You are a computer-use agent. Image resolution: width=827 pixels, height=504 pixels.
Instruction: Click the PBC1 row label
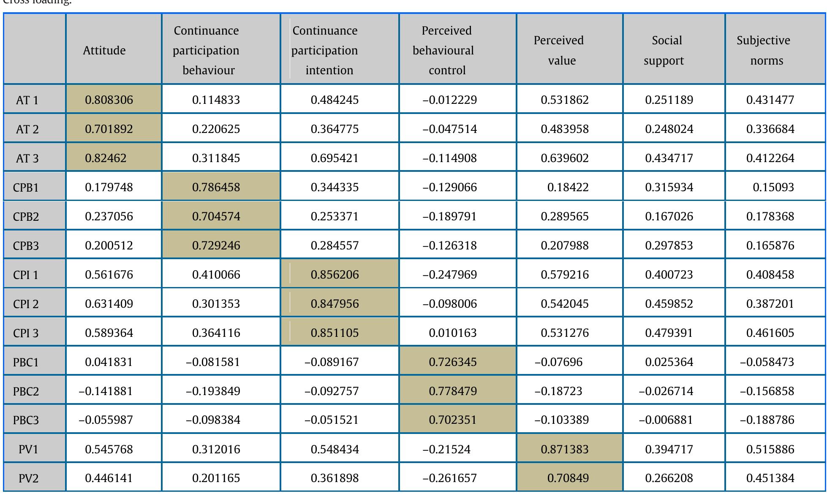pyautogui.click(x=26, y=362)
